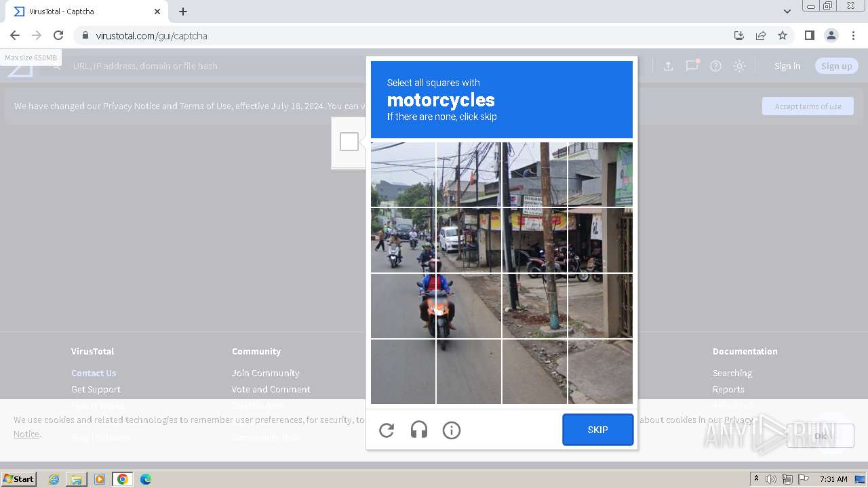Screen dimensions: 868x488
Task: Click the volume speaker tray icon
Action: (x=771, y=479)
